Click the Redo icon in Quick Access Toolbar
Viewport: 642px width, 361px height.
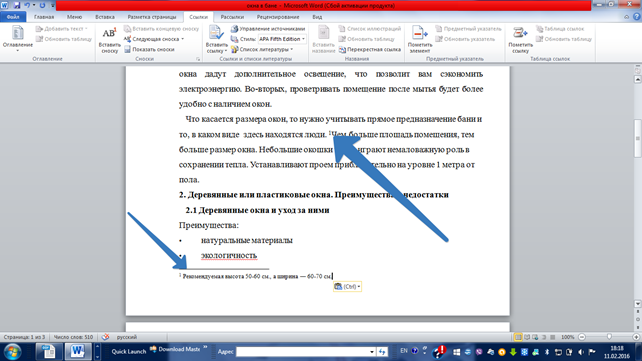(42, 5)
